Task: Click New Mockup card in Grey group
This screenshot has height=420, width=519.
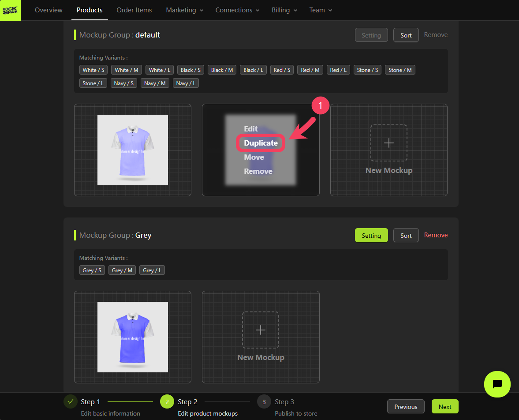Action: coord(261,337)
